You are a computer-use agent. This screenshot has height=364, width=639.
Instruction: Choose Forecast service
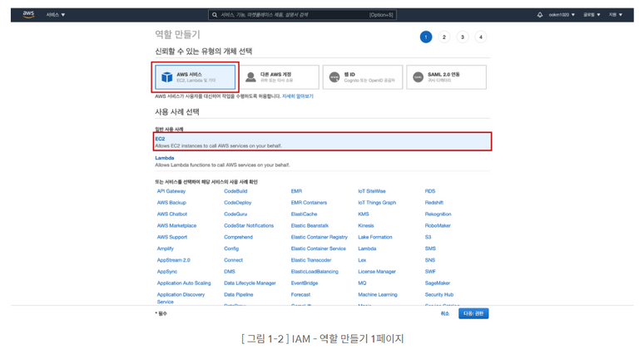pyautogui.click(x=300, y=294)
